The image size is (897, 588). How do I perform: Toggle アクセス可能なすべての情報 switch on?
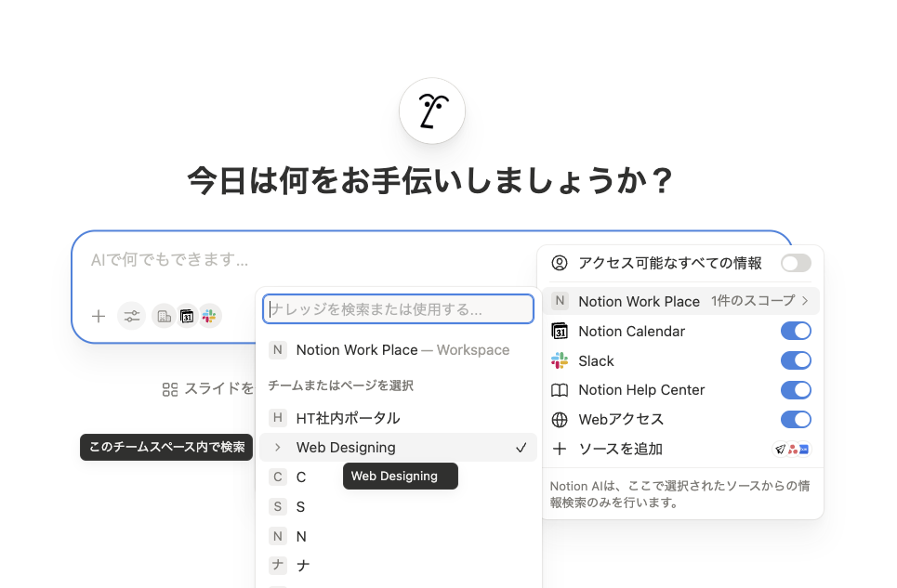tap(796, 263)
